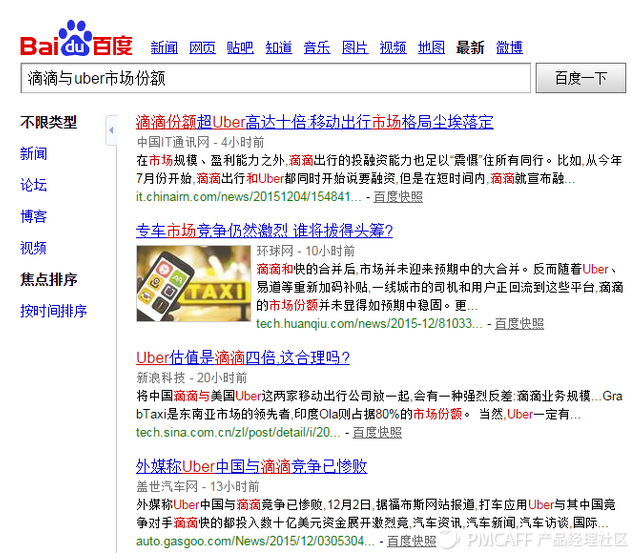639x560 pixels.
Task: Filter results by 视频 in sidebar
Action: tap(33, 248)
